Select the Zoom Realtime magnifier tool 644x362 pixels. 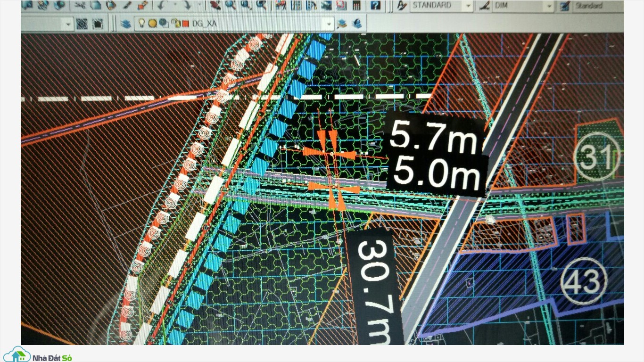[x=231, y=5]
